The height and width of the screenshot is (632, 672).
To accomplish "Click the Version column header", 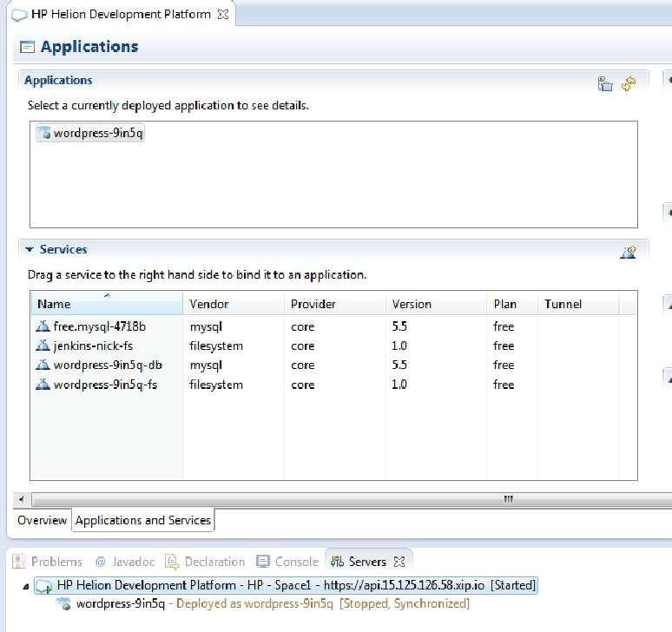I will (436, 304).
